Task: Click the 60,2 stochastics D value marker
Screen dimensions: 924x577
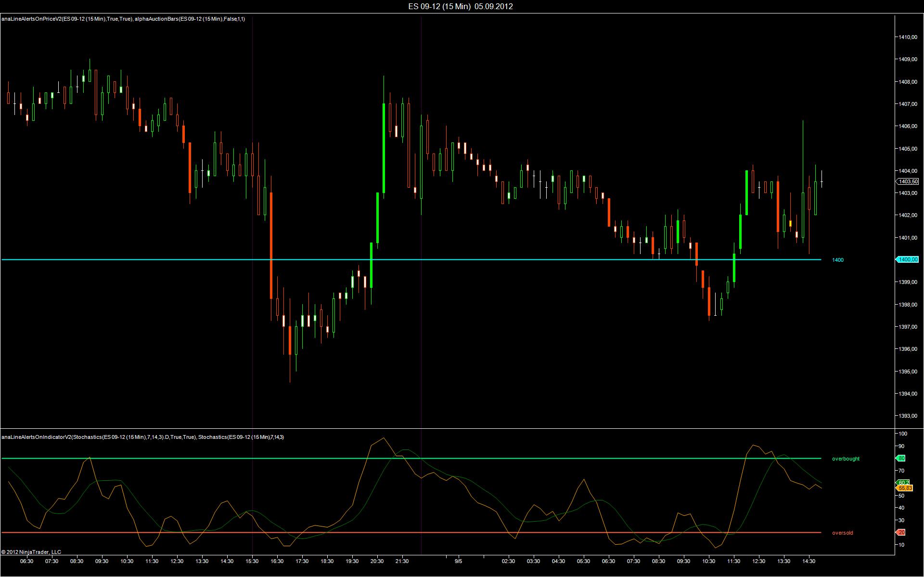Action: 903,483
